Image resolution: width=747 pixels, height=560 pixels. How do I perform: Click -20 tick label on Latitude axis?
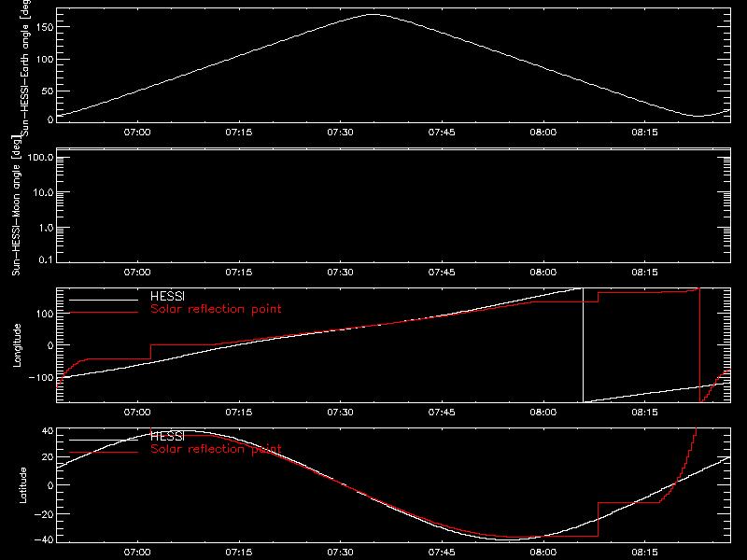pos(44,514)
